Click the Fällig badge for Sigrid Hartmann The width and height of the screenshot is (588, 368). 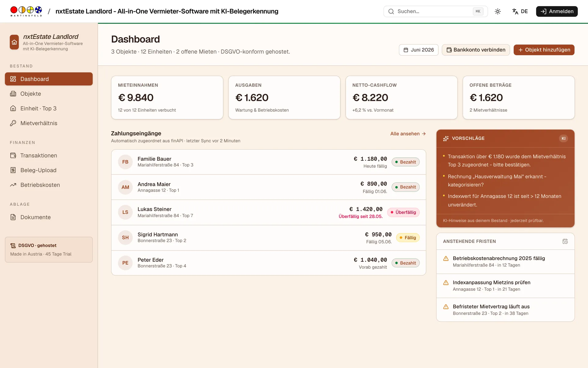click(x=408, y=238)
